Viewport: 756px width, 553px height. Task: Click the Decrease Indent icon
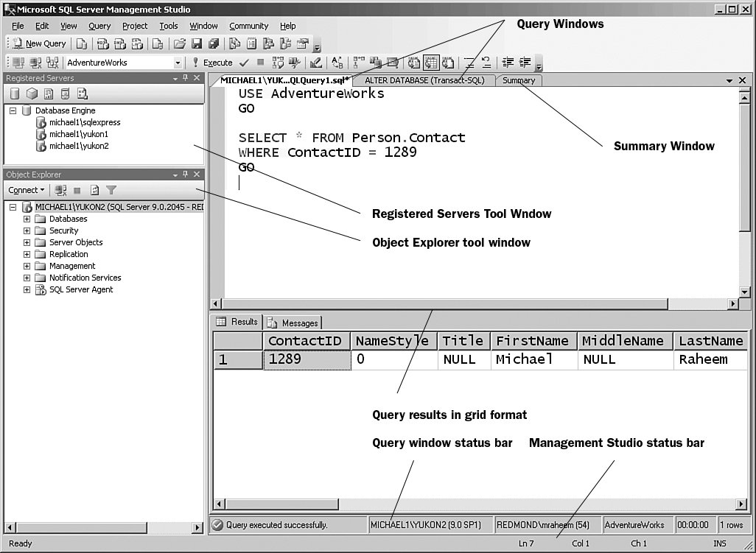[x=507, y=63]
